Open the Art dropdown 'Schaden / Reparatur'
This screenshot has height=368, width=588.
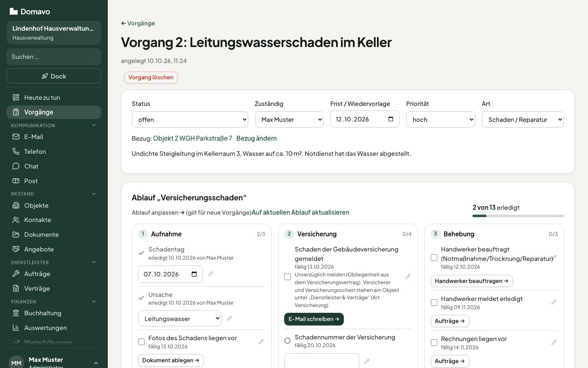[523, 119]
